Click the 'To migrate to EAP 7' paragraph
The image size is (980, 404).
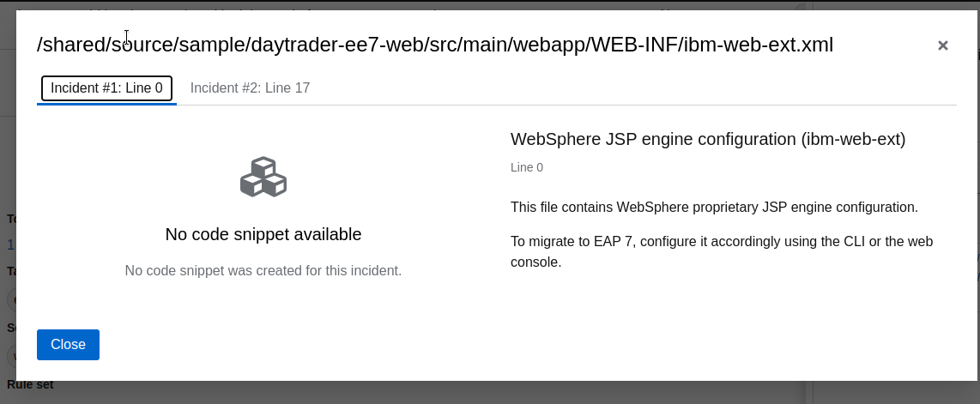[x=721, y=251]
